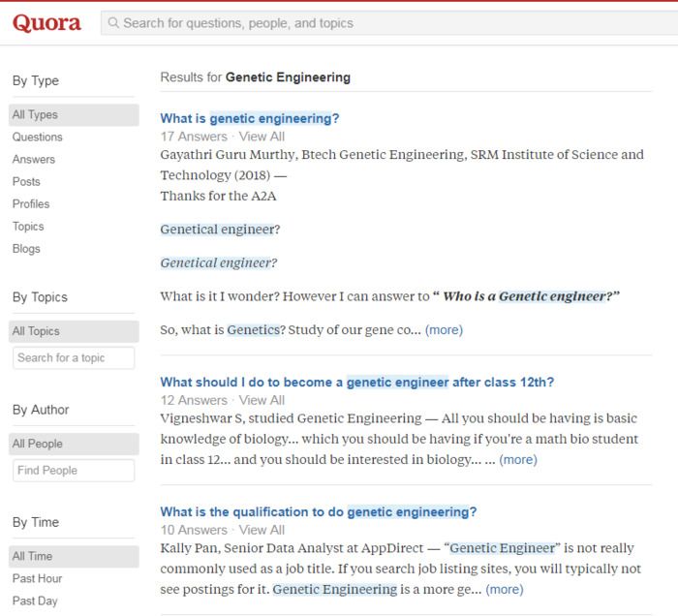Show only Profiles results

click(31, 203)
